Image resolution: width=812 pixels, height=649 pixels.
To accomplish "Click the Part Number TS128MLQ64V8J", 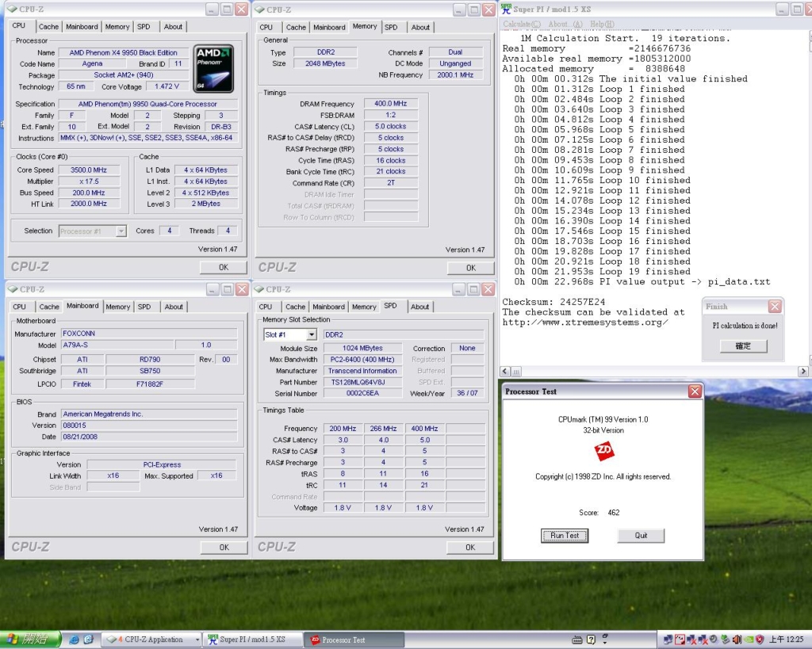I will [362, 383].
